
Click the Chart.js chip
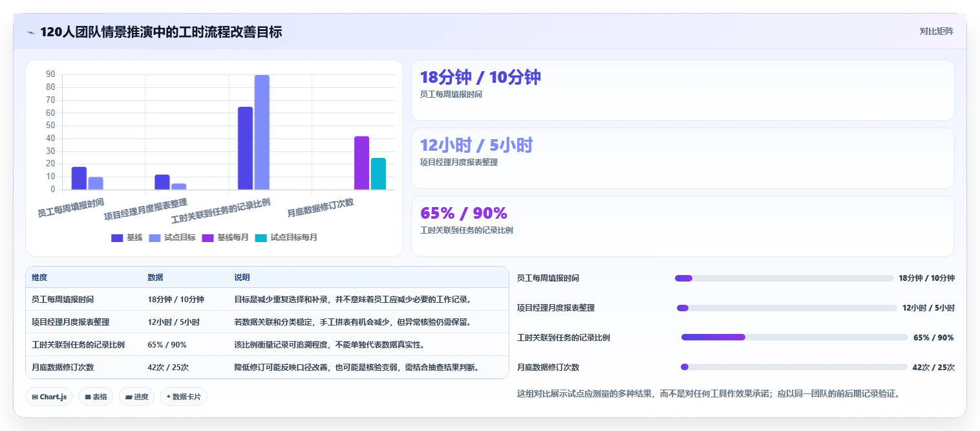click(x=49, y=397)
